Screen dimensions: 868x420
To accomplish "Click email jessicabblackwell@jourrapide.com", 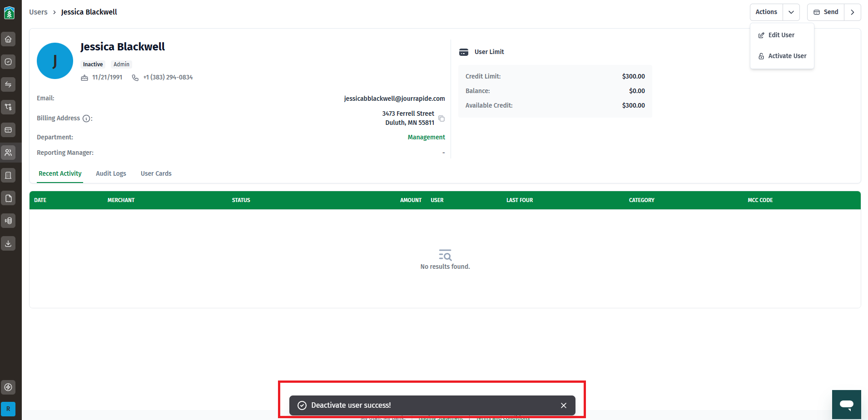I will (x=394, y=99).
